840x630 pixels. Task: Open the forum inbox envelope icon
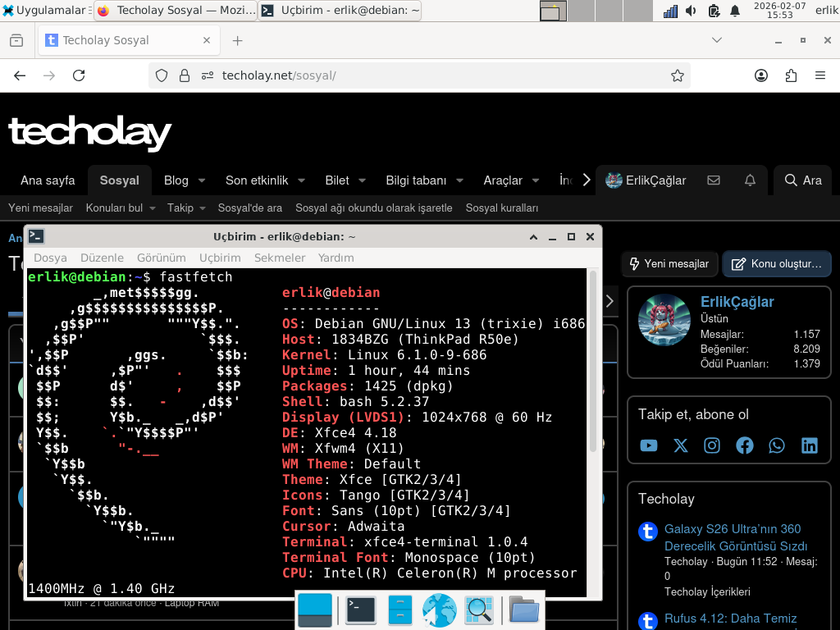tap(714, 180)
